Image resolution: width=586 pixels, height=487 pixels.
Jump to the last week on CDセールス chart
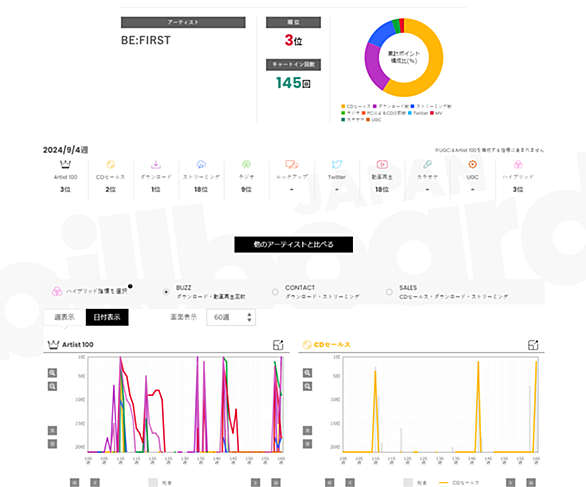[x=531, y=483]
